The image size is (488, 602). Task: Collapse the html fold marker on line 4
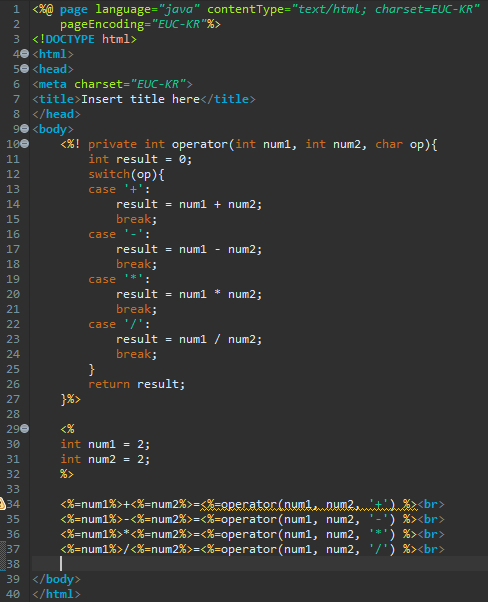click(x=25, y=54)
